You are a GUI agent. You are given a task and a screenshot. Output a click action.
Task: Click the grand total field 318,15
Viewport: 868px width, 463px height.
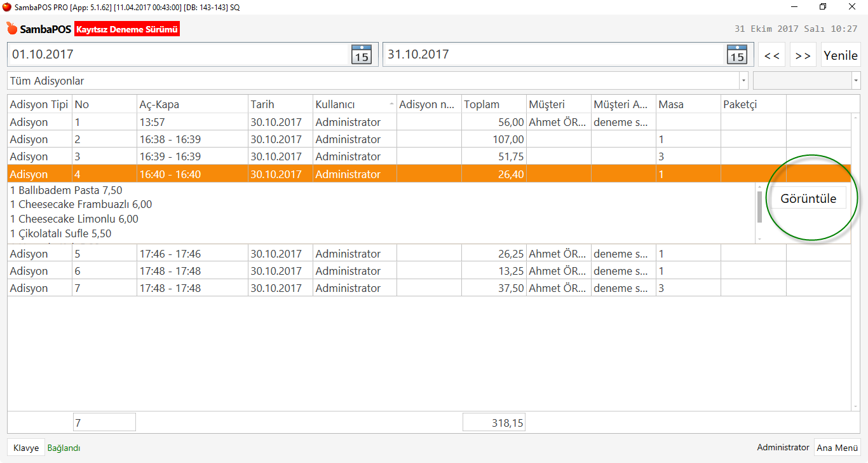[x=494, y=422]
